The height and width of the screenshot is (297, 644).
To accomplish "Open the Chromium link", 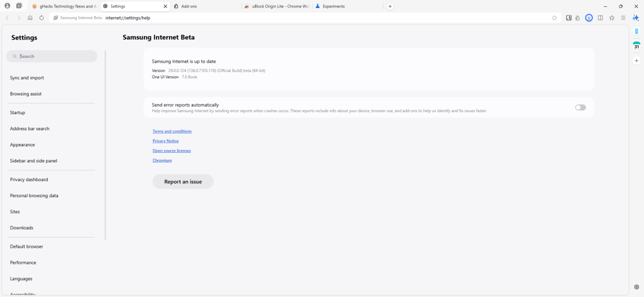I will [x=162, y=160].
